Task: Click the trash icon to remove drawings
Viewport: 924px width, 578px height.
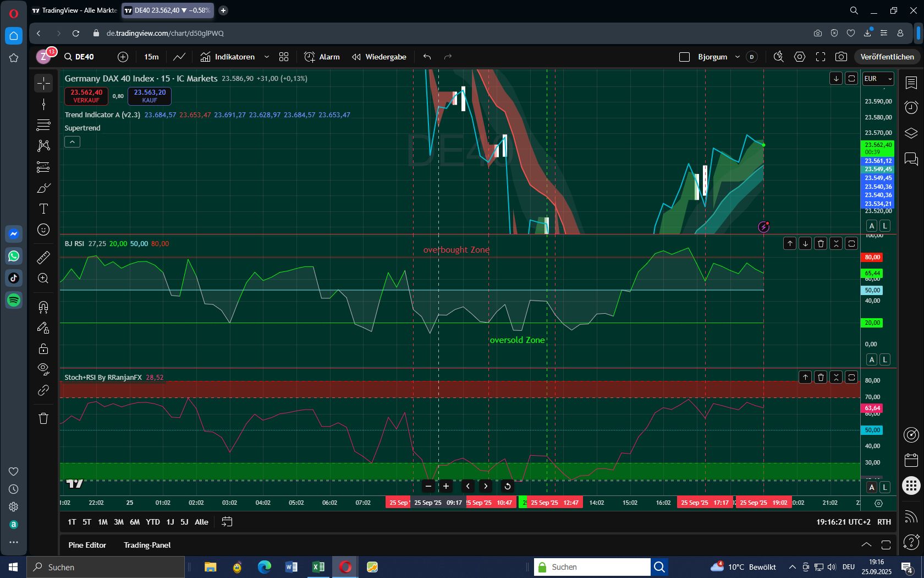Action: (x=43, y=418)
